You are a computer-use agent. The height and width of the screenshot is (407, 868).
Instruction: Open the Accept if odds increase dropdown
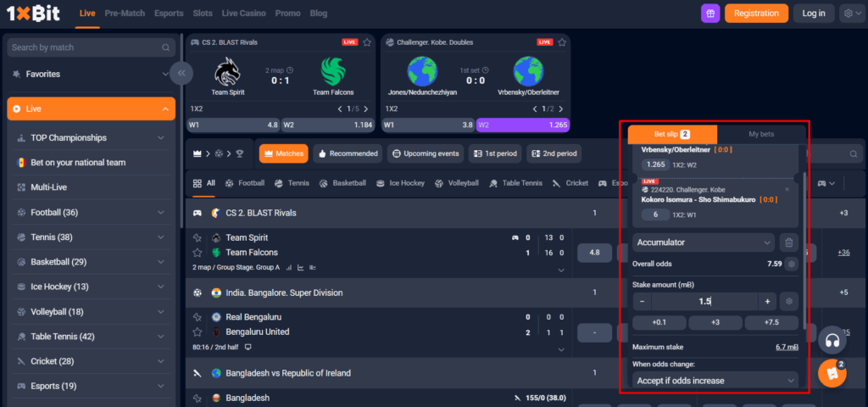pos(715,381)
